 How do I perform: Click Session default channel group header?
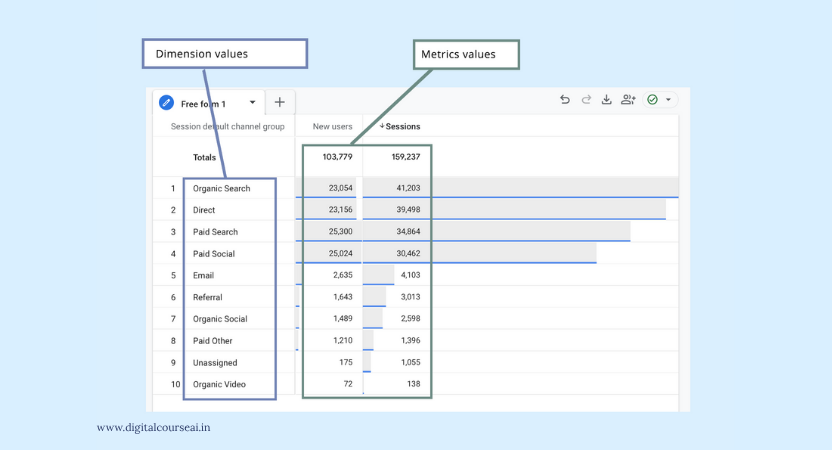pos(228,126)
